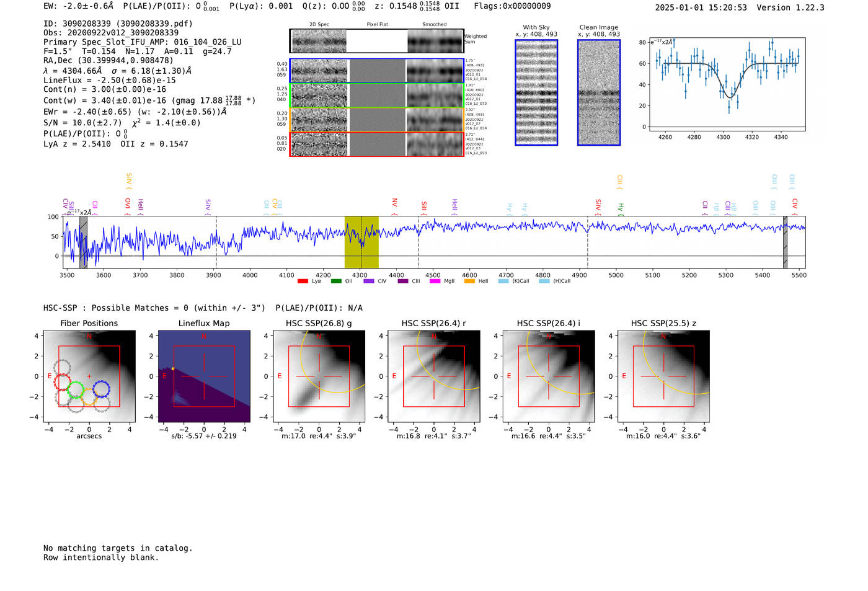Image resolution: width=868 pixels, height=591 pixels.
Task: Click the λ = 4304.66Å line
Action: click(118, 71)
